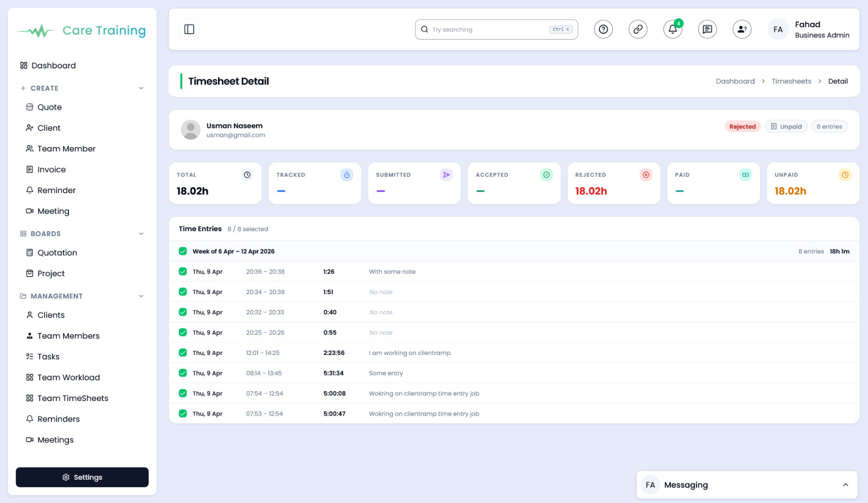This screenshot has height=503, width=868.
Task: Go to Timesheets via the breadcrumb
Action: click(792, 81)
